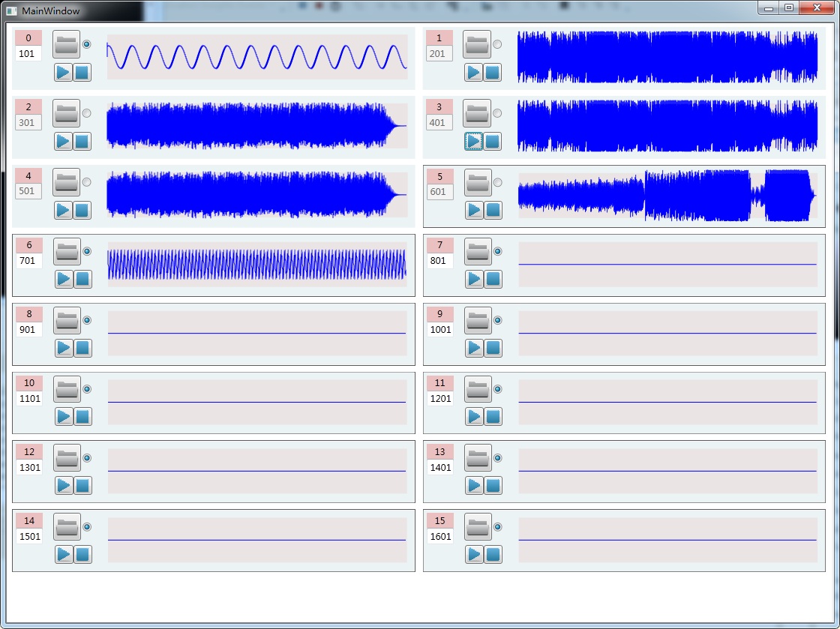The height and width of the screenshot is (629, 840).
Task: Click the 701 value field
Action: 29,261
